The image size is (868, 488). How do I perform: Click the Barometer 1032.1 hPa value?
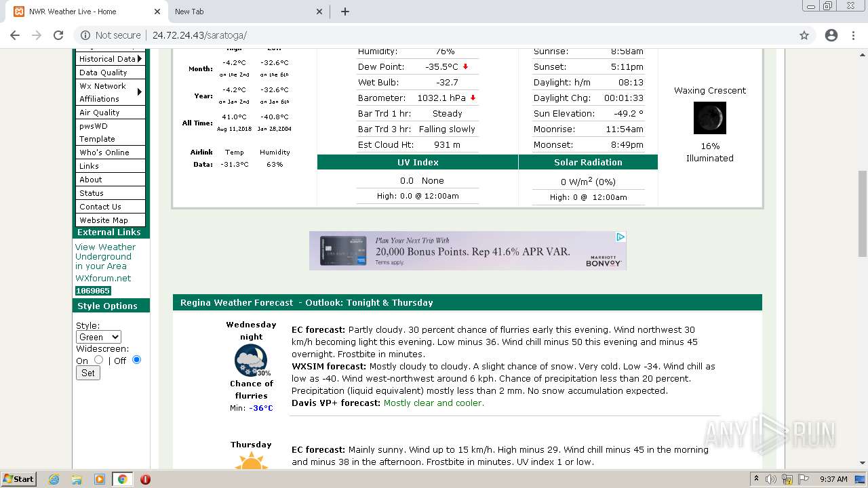click(x=441, y=98)
